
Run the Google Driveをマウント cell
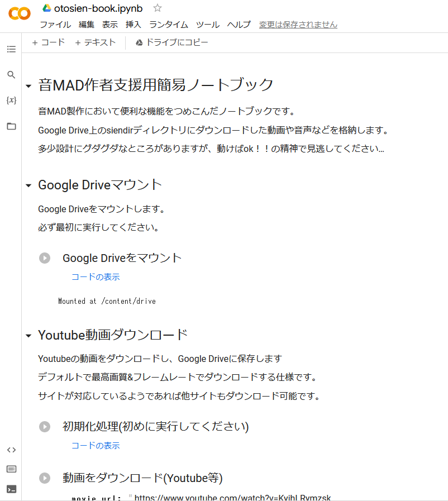coord(45,258)
